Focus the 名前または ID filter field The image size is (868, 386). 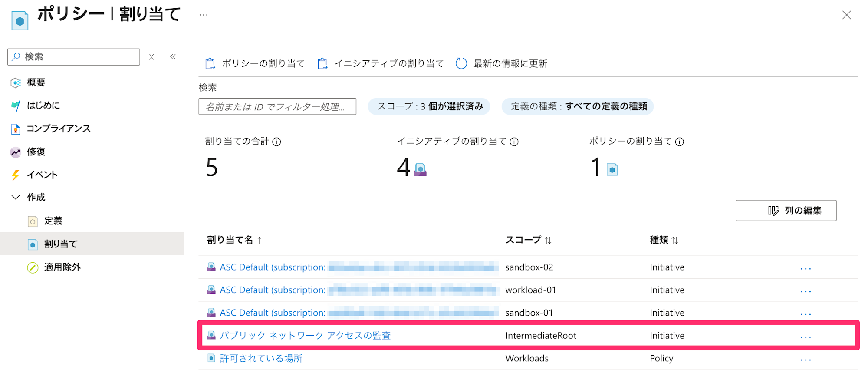coord(277,106)
